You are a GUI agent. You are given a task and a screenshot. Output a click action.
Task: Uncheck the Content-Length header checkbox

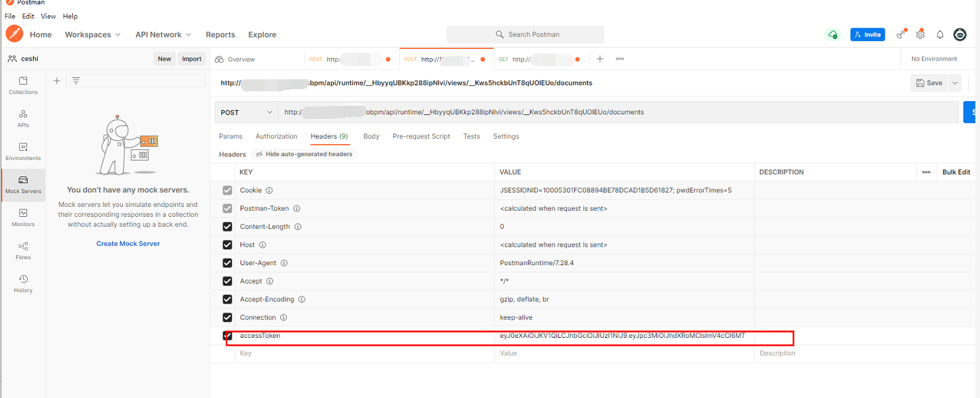click(x=227, y=227)
